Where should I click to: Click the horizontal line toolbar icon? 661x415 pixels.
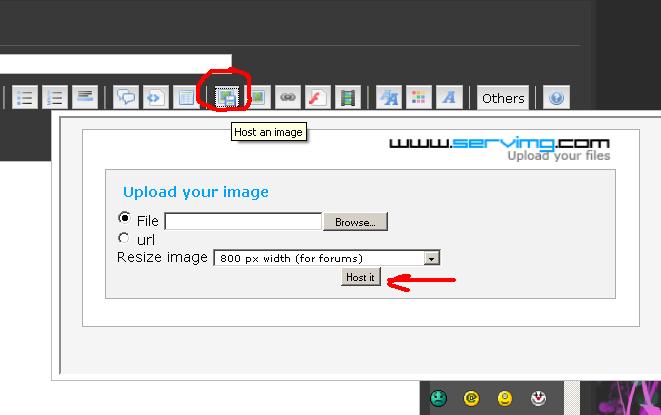85,97
